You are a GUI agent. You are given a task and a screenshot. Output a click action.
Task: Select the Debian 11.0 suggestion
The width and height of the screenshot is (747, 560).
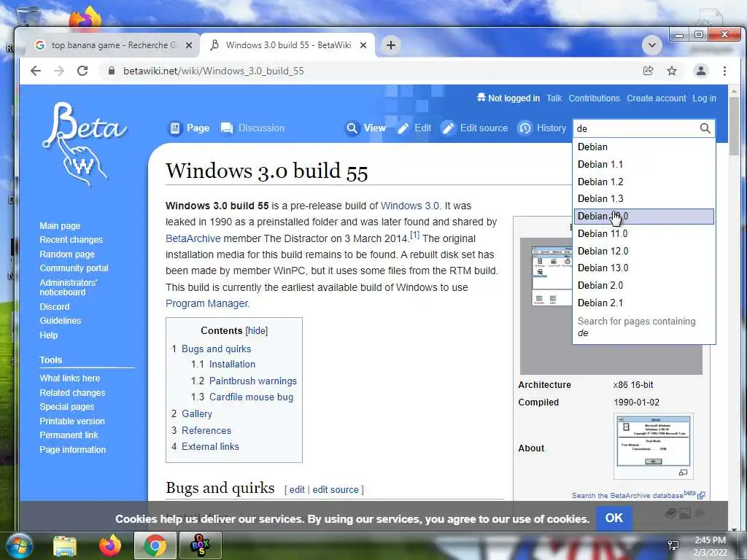[643, 233]
